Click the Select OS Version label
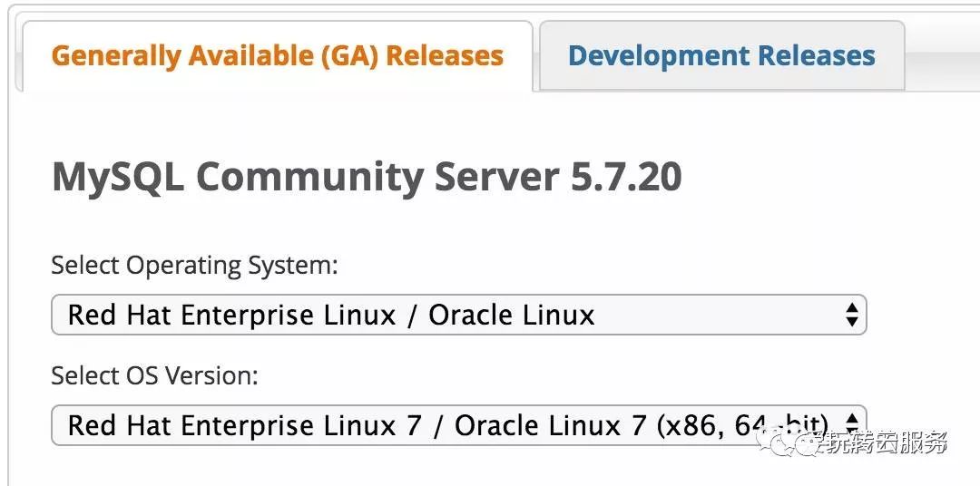980x486 pixels. coord(154,376)
